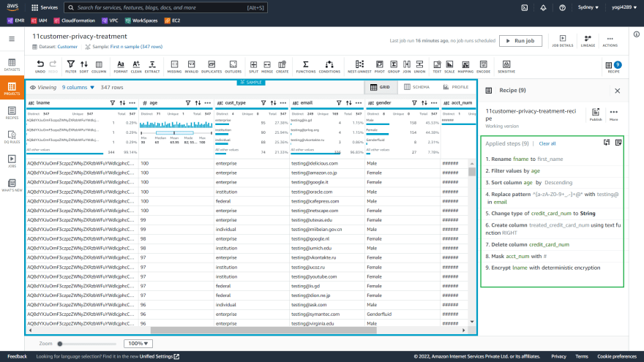Close the Recipe panel
Screen dimensions: 644x362
[x=618, y=91]
